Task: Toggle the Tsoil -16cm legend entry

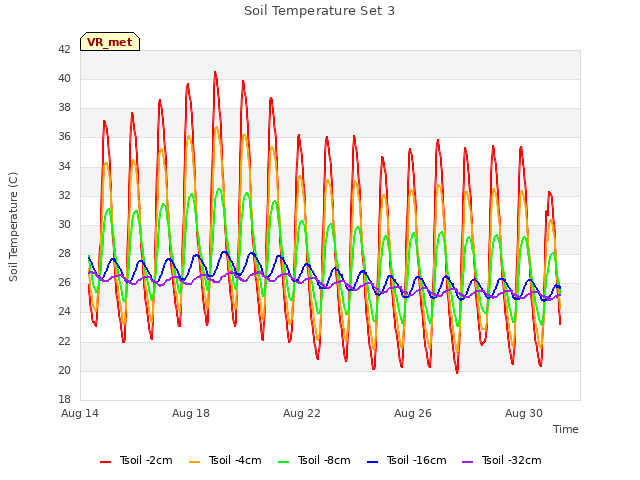Action: point(407,460)
